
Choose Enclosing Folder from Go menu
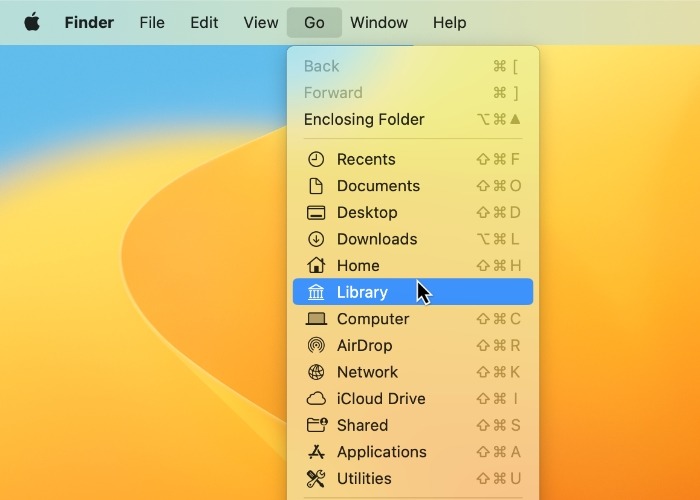point(413,120)
